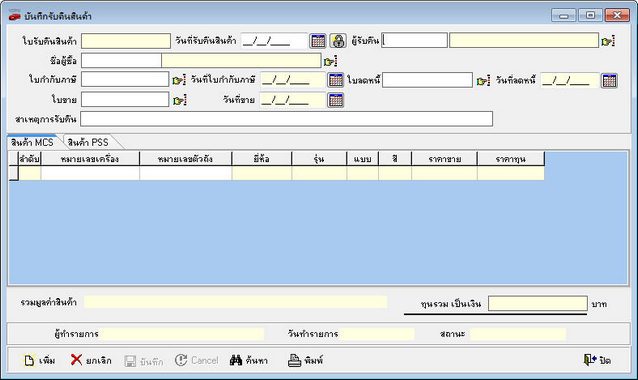
Task: Click the ปิด (close) door button
Action: [597, 360]
